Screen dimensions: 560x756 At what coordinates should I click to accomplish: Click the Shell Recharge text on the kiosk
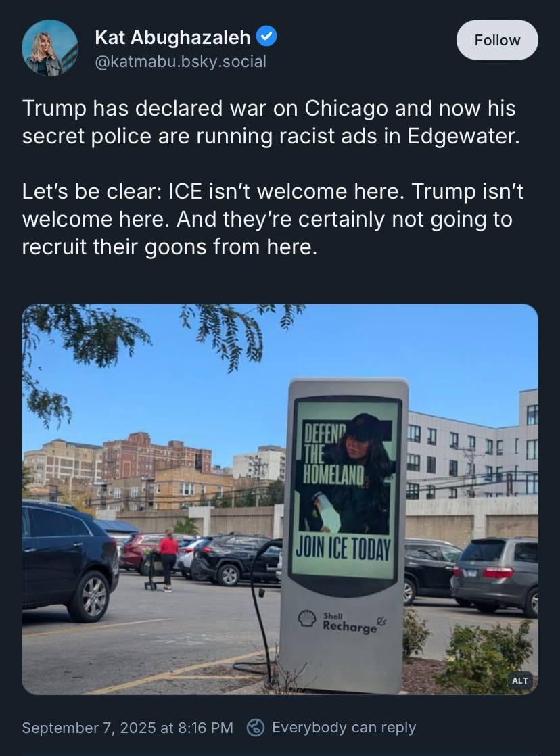click(x=349, y=622)
